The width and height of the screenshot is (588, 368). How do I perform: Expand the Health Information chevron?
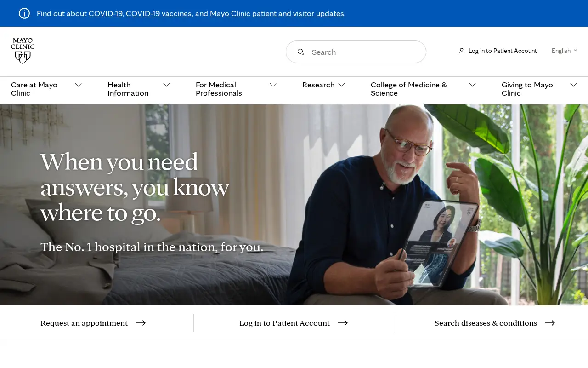pyautogui.click(x=166, y=85)
